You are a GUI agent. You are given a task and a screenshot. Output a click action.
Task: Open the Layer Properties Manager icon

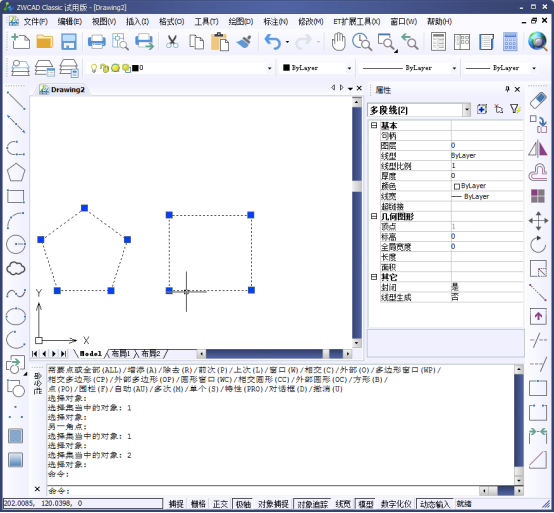[20, 68]
